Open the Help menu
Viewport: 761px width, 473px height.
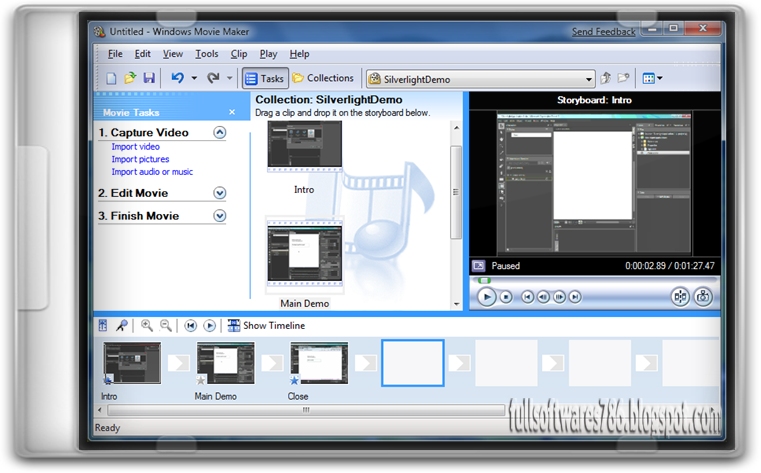[x=299, y=54]
